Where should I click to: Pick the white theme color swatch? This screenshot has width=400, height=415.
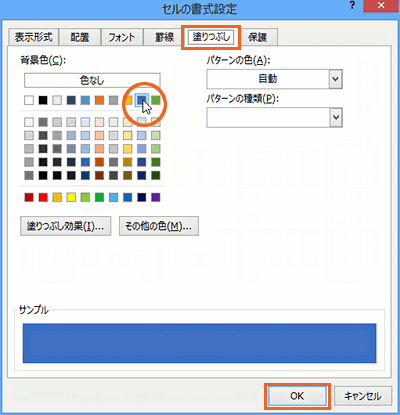(x=29, y=100)
